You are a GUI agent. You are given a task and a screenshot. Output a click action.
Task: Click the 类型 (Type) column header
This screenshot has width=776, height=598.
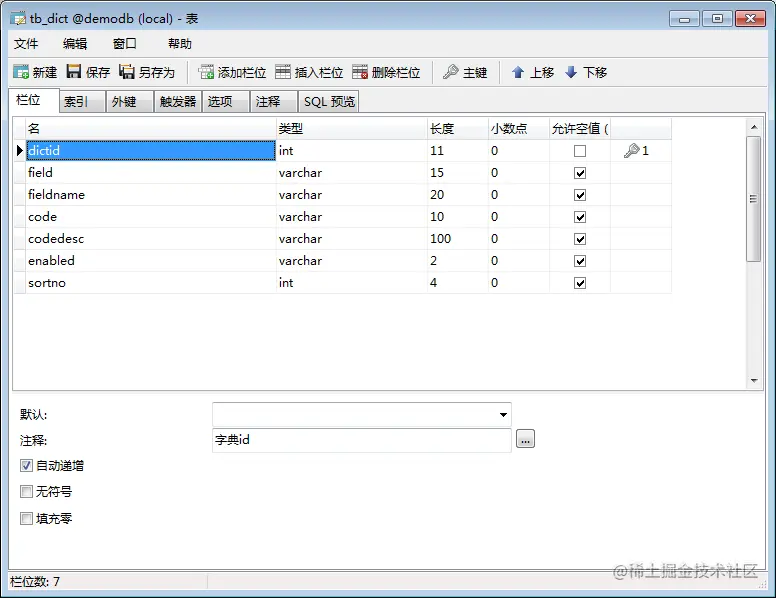coord(351,129)
